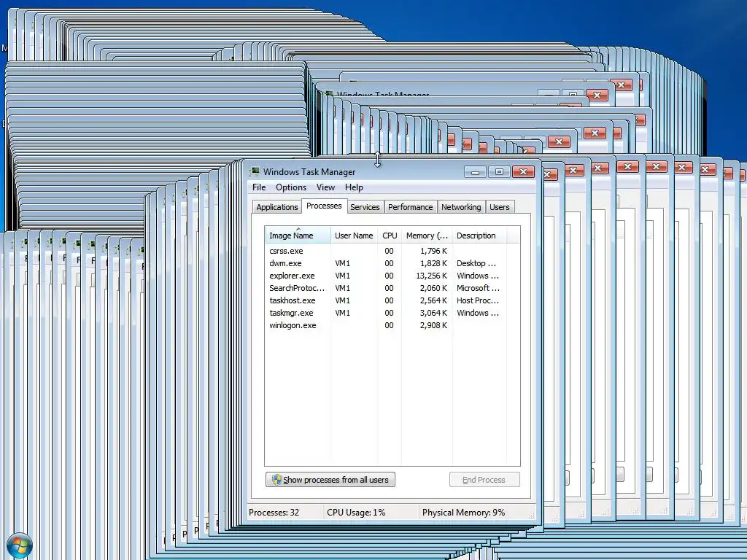The height and width of the screenshot is (560, 747).
Task: Click the 'Desktop ...' description cell
Action: pyautogui.click(x=476, y=263)
